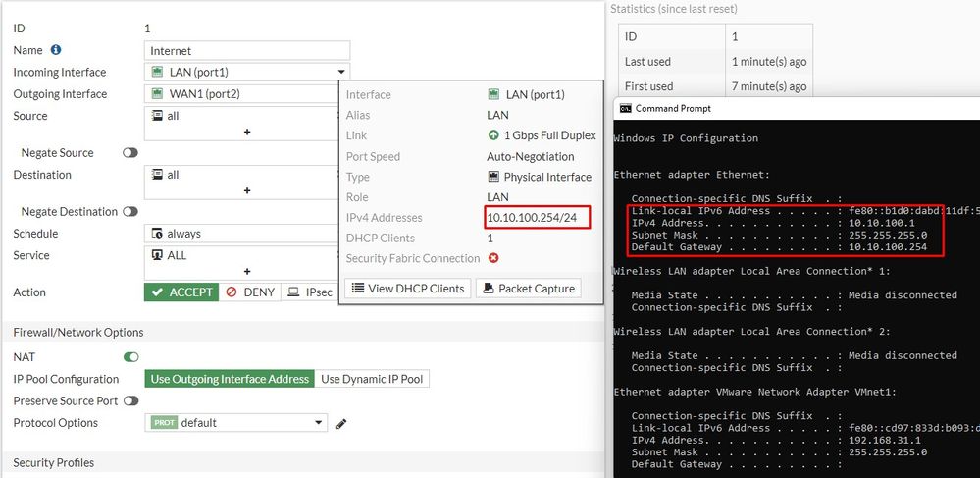Click the Command Prompt window title icon
The image size is (980, 478).
(625, 108)
